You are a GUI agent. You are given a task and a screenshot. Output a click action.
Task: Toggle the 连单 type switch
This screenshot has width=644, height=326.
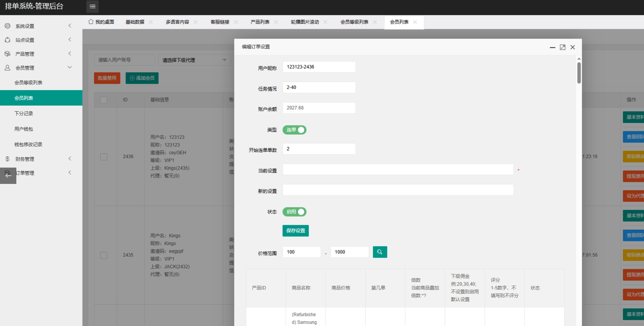(294, 130)
